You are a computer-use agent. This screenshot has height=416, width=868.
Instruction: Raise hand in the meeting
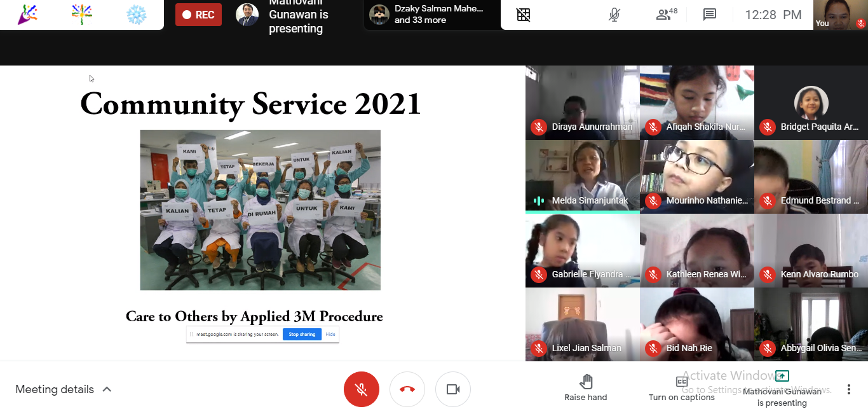(x=585, y=387)
